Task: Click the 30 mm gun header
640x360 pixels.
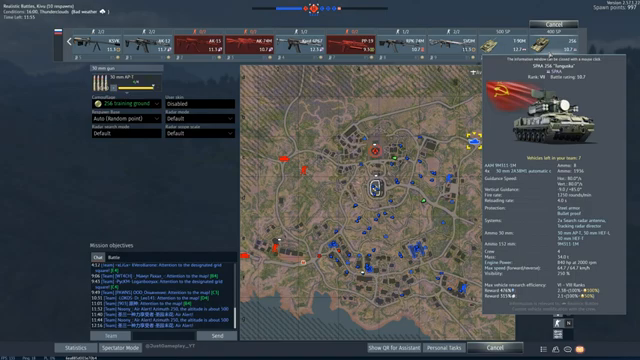Action: (127, 68)
